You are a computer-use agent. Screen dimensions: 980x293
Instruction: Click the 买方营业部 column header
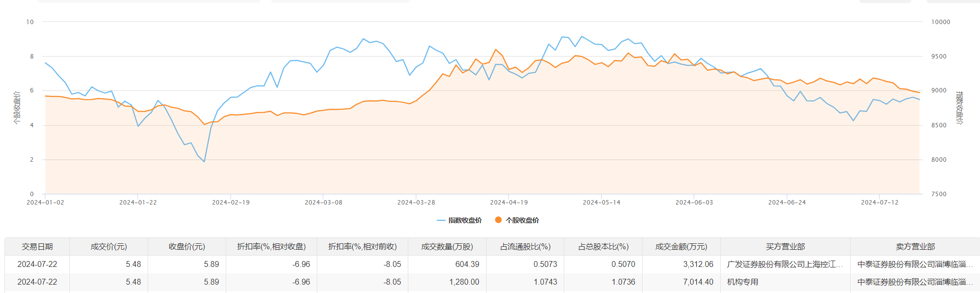pos(785,246)
